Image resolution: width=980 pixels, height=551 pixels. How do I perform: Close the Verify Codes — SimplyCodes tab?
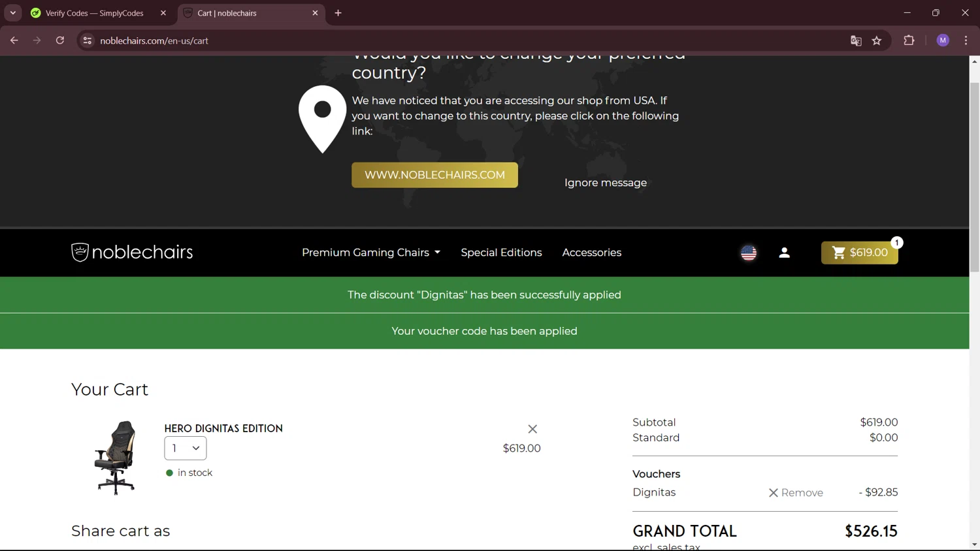pyautogui.click(x=163, y=13)
